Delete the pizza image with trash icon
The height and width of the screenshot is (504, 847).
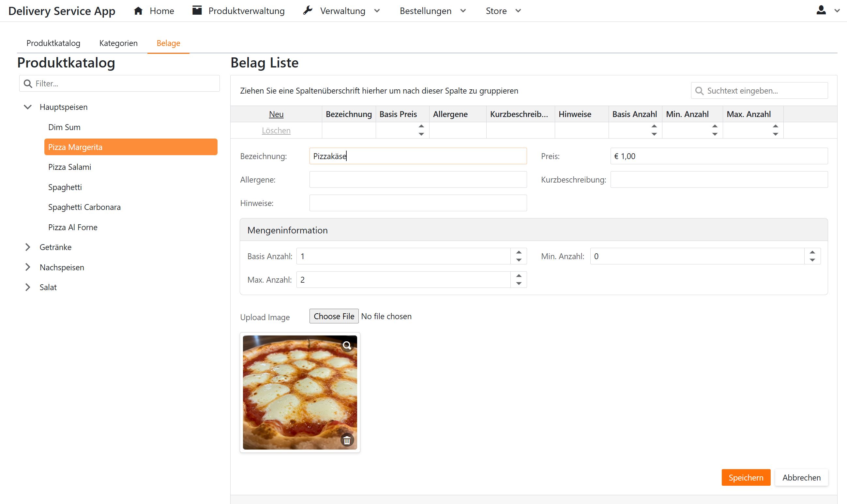[x=347, y=440]
